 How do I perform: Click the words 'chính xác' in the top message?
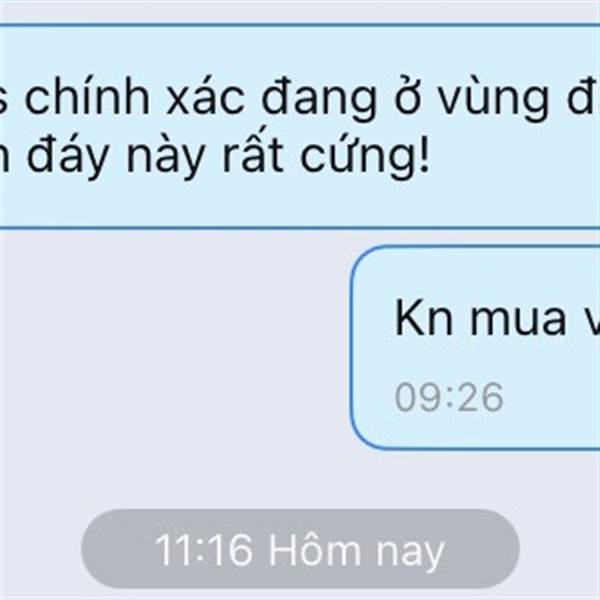tap(135, 98)
